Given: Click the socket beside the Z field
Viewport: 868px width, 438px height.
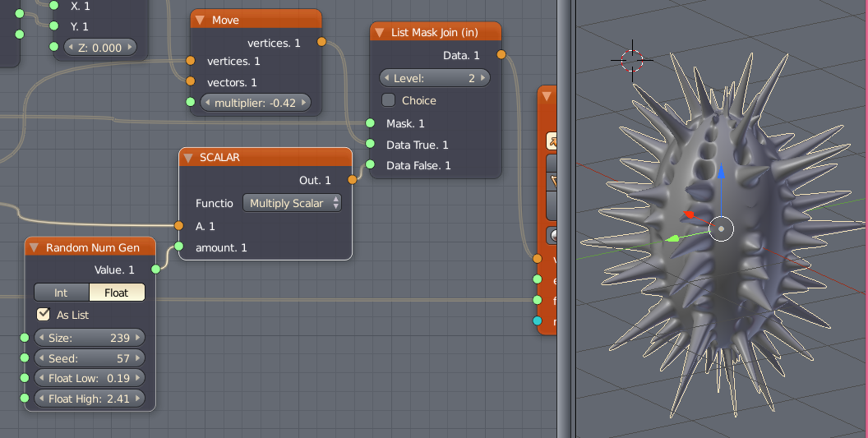Looking at the screenshot, I should tap(53, 47).
